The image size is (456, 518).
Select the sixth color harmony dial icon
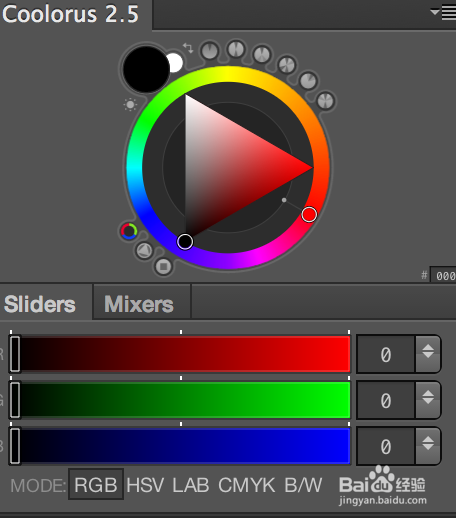pyautogui.click(x=326, y=101)
